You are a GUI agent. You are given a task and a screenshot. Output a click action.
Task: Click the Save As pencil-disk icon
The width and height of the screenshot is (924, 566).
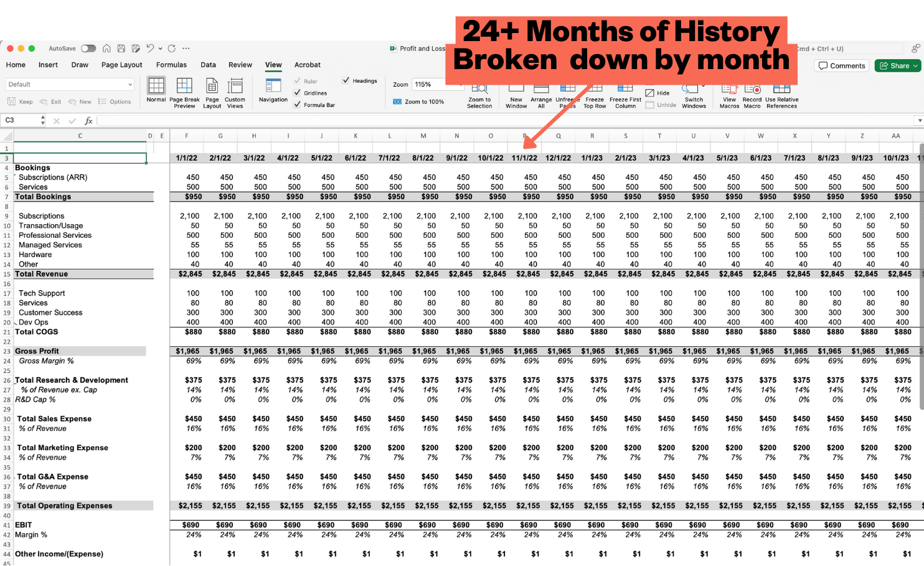[136, 49]
